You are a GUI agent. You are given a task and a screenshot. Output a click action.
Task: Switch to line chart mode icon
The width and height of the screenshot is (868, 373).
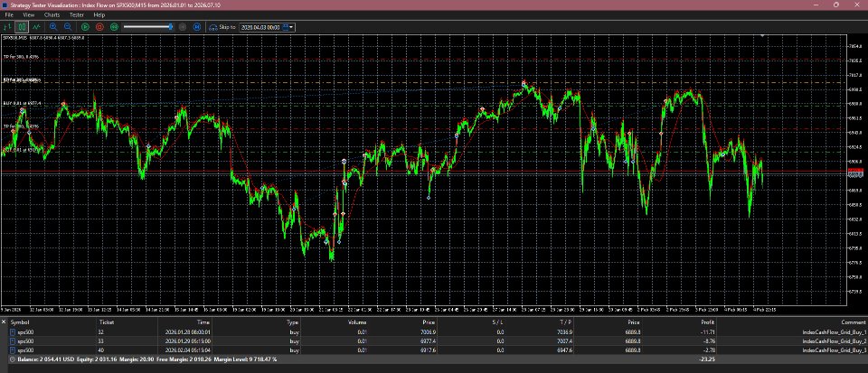(x=36, y=26)
